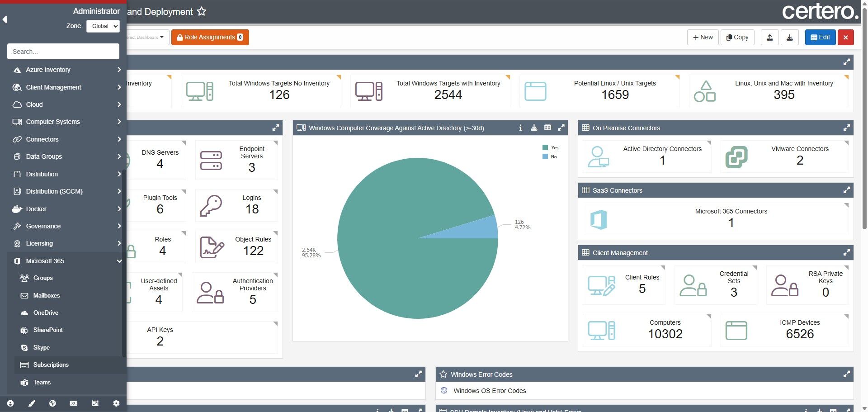Viewport: 868px width, 412px height.
Task: Open the Computers tile showing 10302
Action: pos(647,330)
